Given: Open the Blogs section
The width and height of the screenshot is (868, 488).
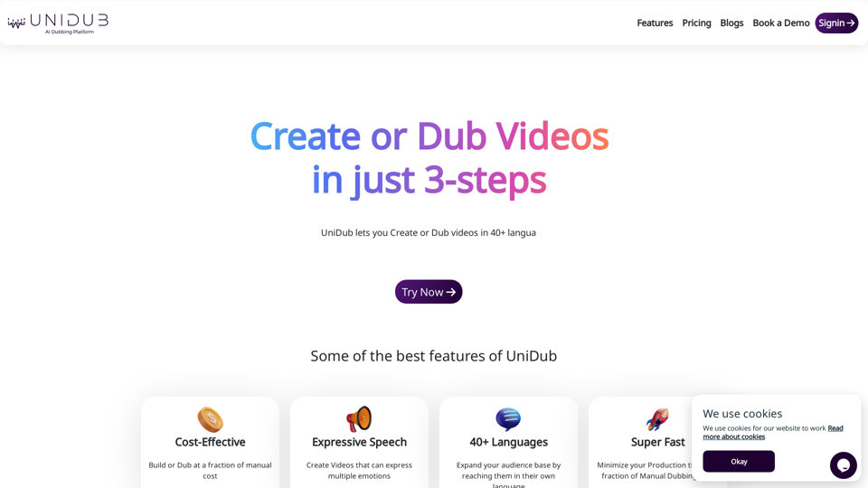Looking at the screenshot, I should point(731,23).
